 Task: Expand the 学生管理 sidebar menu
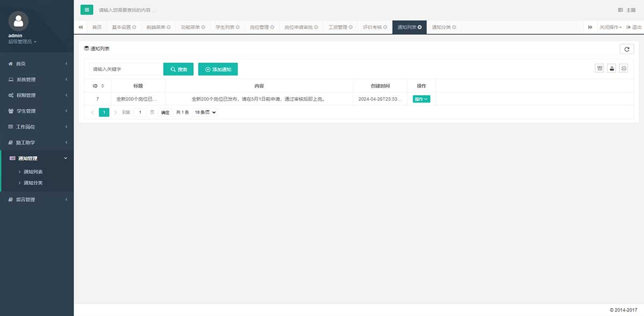coord(36,111)
